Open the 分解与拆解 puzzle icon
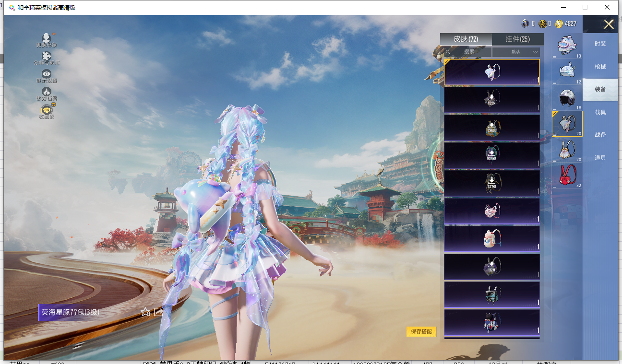The width and height of the screenshot is (622, 364). [47, 56]
